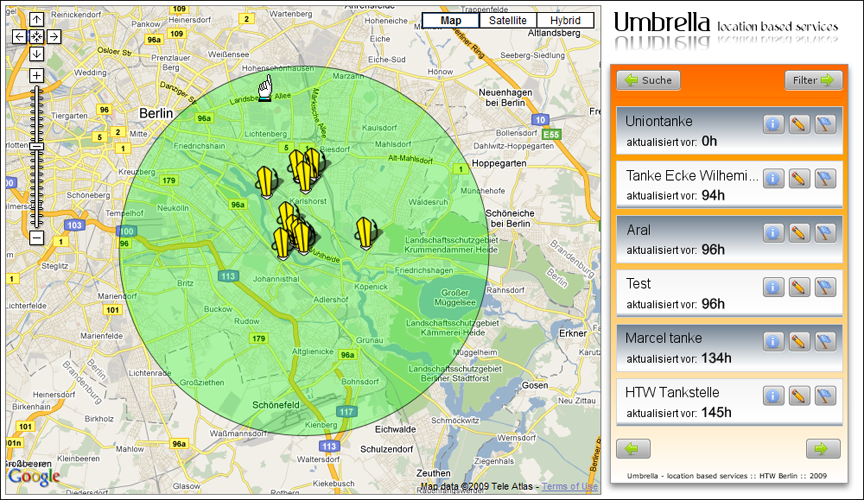The image size is (864, 500).
Task: Click the flag icon for HTW Tankstelle
Action: tap(825, 396)
